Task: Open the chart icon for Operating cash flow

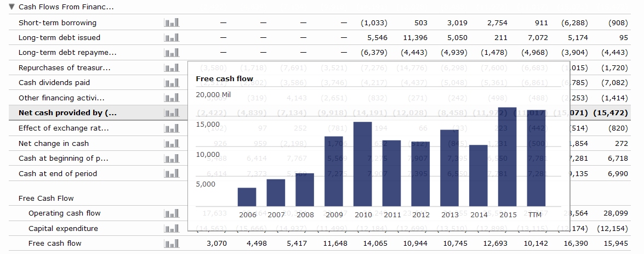Action: point(172,213)
